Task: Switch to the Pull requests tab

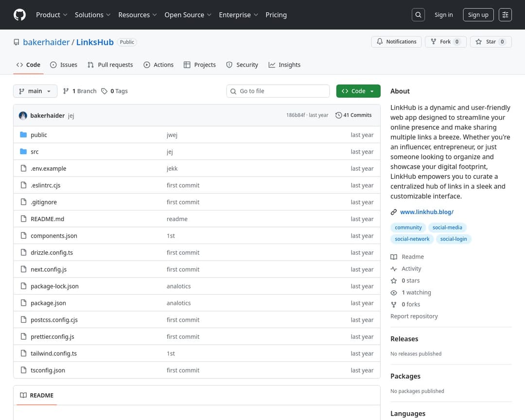Action: click(110, 65)
